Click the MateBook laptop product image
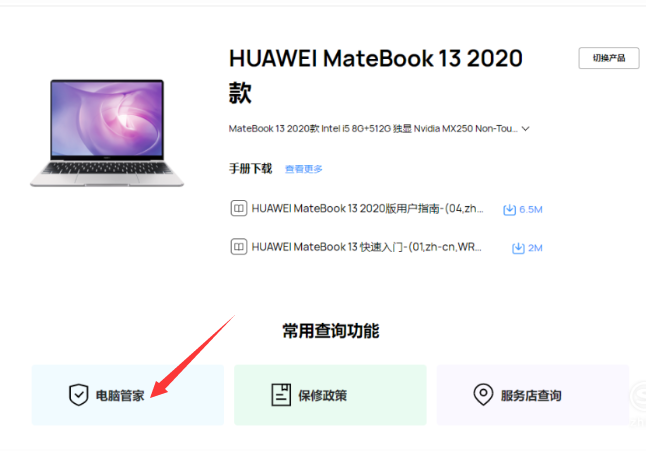Viewport: 646px width, 451px height. click(107, 133)
